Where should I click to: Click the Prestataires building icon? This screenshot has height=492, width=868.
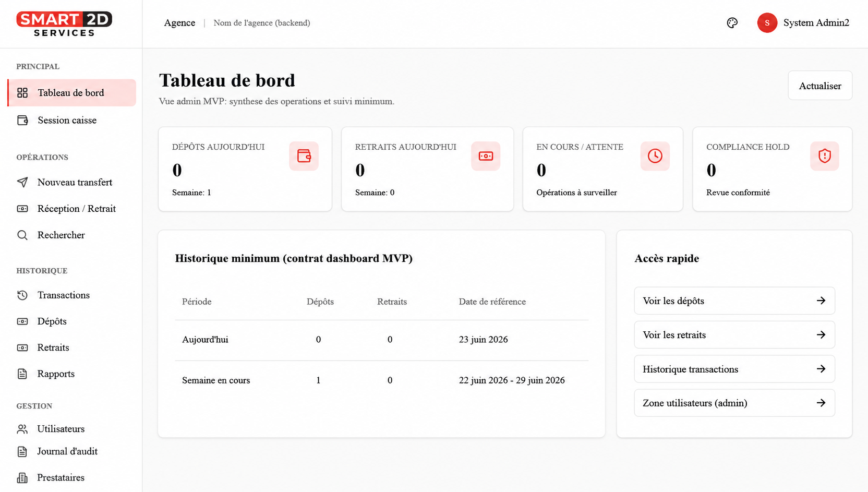22,478
